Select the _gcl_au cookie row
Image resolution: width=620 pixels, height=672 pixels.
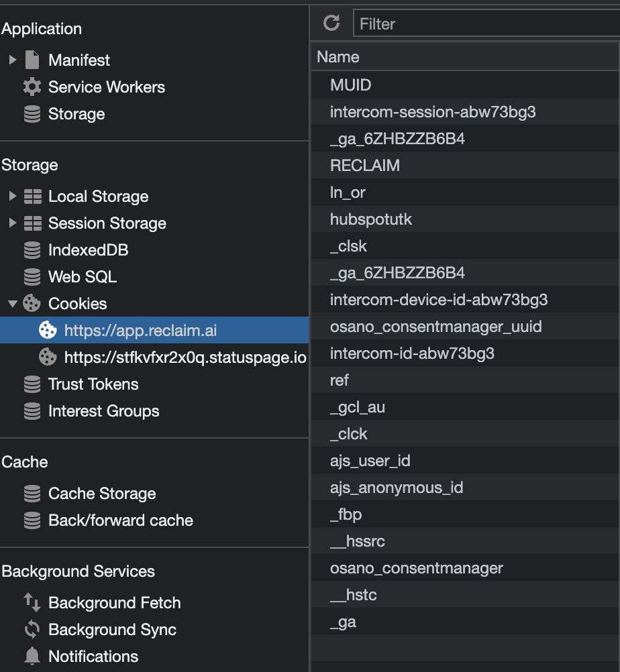465,407
